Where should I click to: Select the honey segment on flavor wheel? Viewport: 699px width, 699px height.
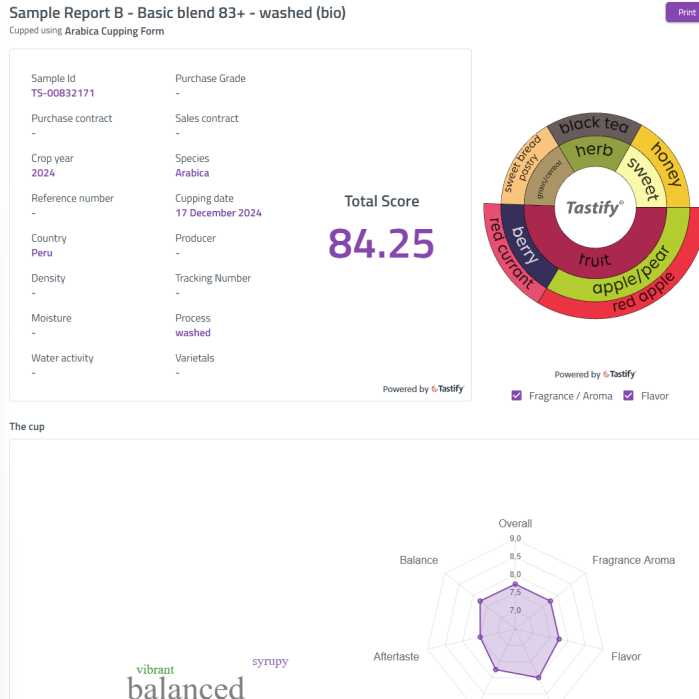[x=667, y=163]
